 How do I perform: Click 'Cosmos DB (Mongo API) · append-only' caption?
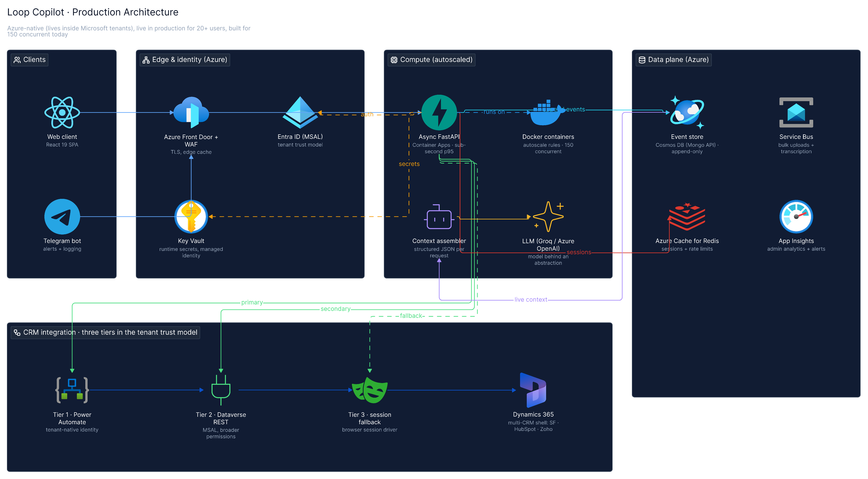[687, 148]
